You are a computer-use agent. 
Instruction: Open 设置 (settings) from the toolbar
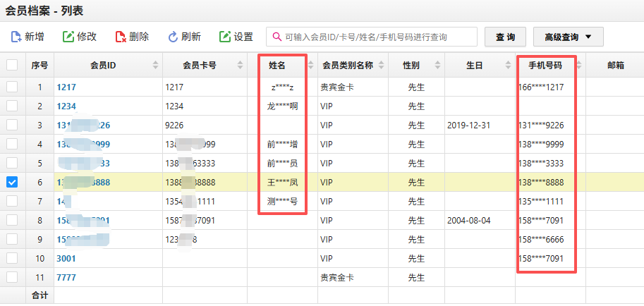(226, 37)
